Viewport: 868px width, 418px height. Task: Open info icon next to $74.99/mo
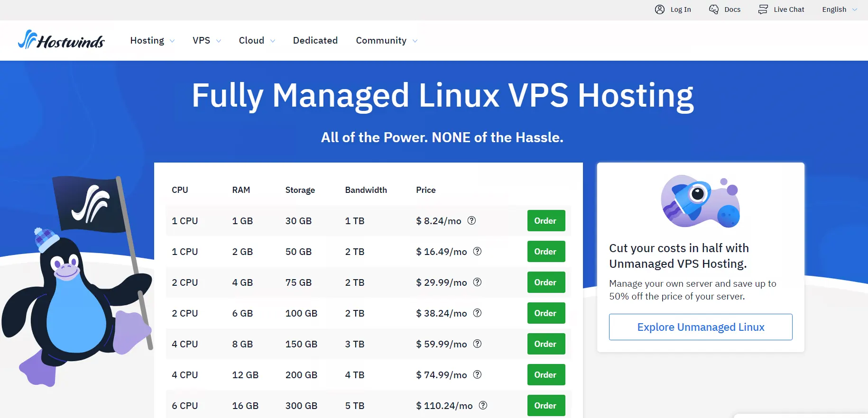(478, 374)
